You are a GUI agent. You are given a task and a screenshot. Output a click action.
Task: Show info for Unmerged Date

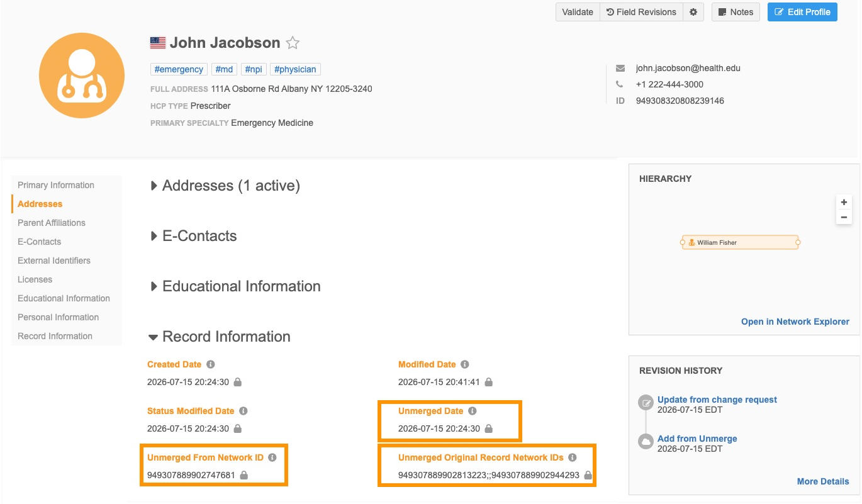click(473, 411)
